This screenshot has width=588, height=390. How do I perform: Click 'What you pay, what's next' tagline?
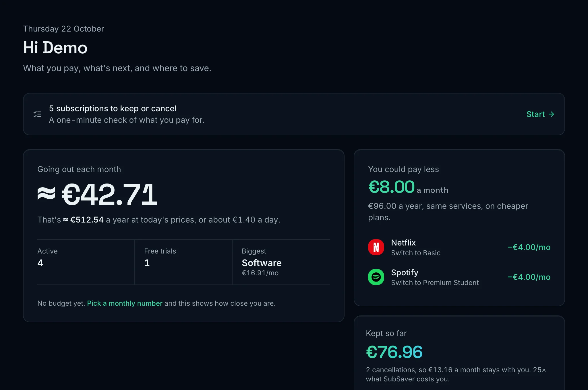pyautogui.click(x=117, y=68)
